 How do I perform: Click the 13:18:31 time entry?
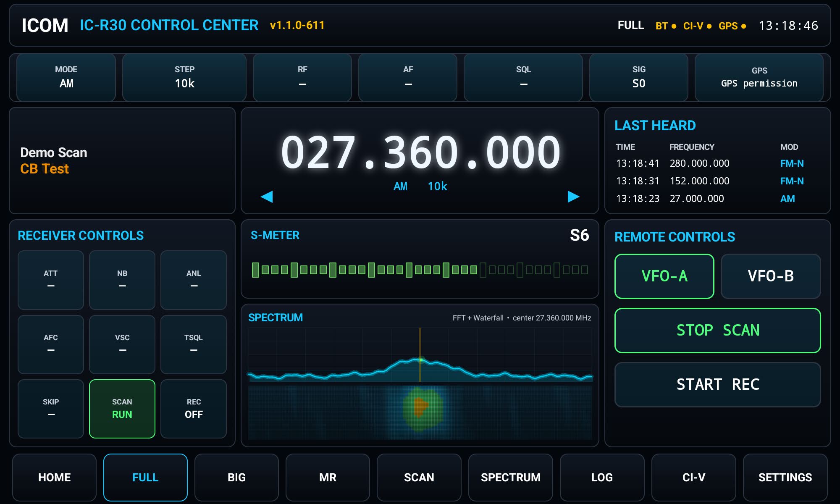click(x=638, y=181)
